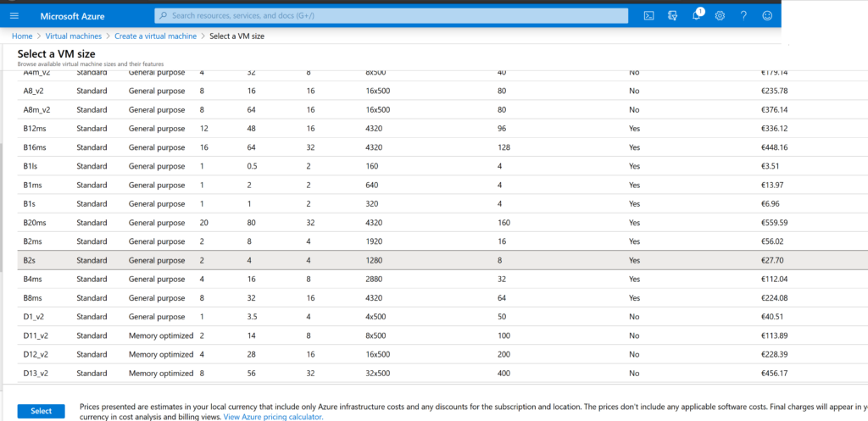Go to Home in the breadcrumb
This screenshot has width=868, height=421.
(x=22, y=36)
